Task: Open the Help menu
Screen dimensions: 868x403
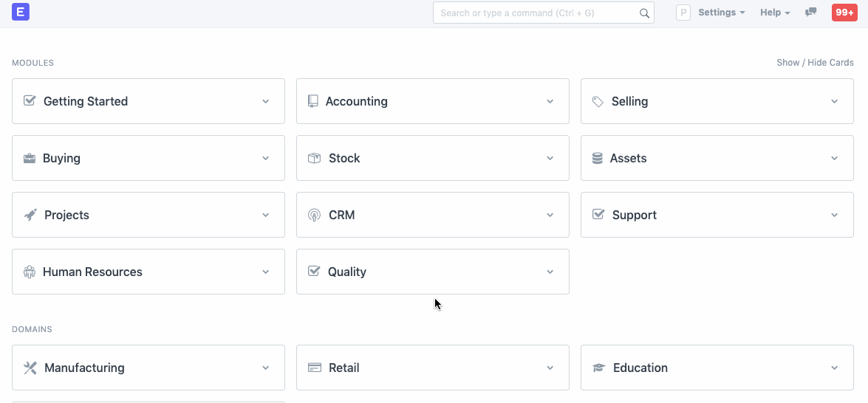Action: pos(775,13)
